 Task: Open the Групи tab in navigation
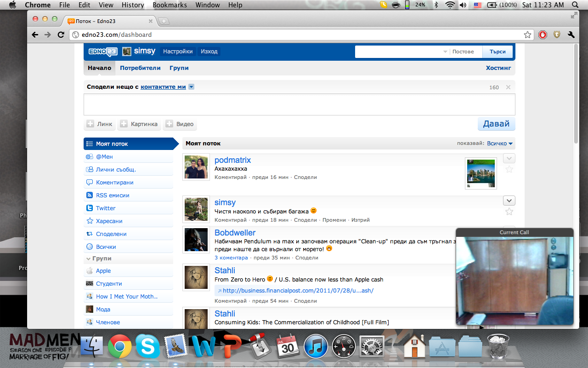click(x=179, y=68)
